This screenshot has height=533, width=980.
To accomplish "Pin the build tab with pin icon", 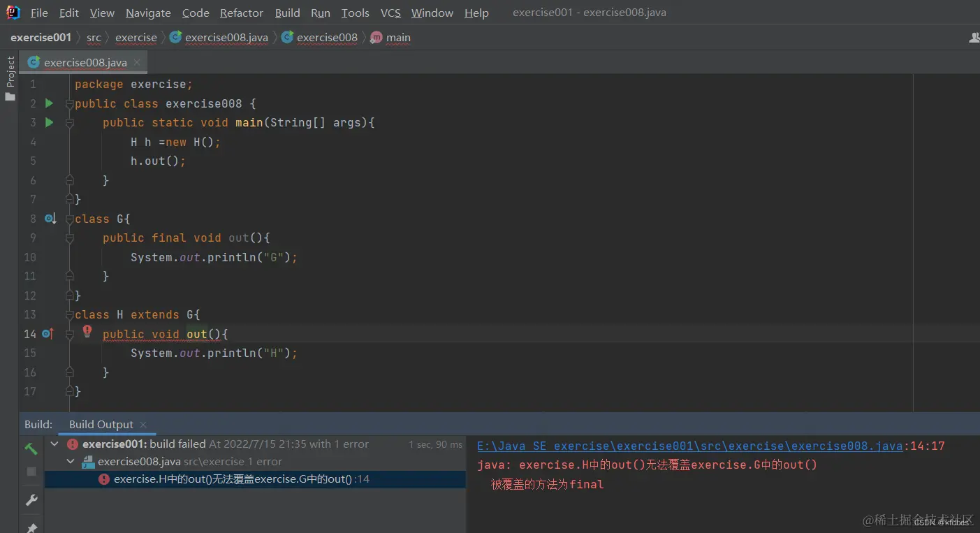I will [31, 527].
